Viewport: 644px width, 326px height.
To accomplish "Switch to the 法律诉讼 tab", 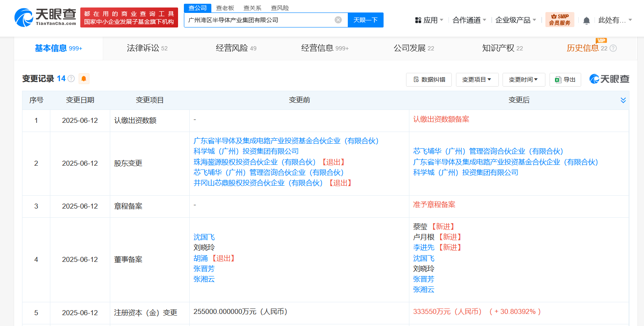I will 147,48.
